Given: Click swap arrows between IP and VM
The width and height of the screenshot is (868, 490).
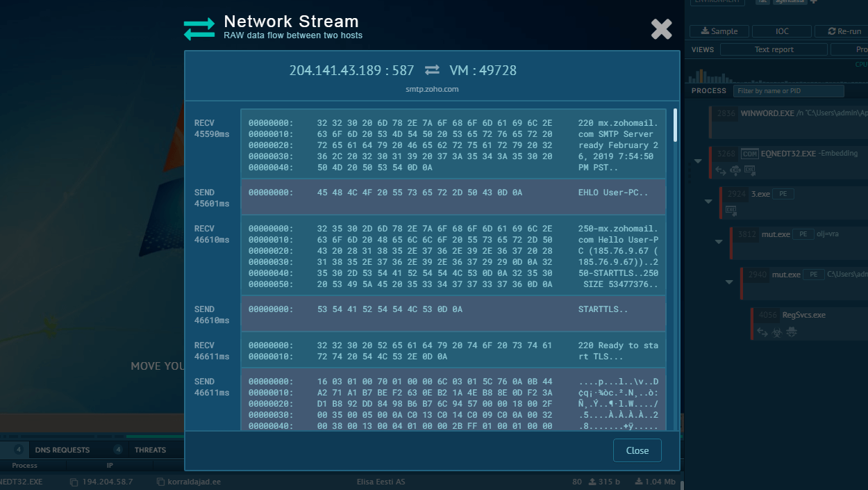Looking at the screenshot, I should click(x=432, y=70).
